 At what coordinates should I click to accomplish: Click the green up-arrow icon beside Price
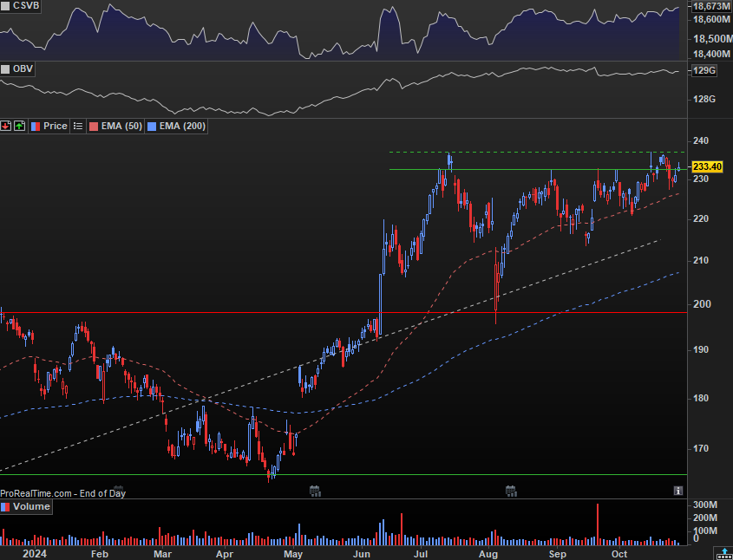[19, 126]
